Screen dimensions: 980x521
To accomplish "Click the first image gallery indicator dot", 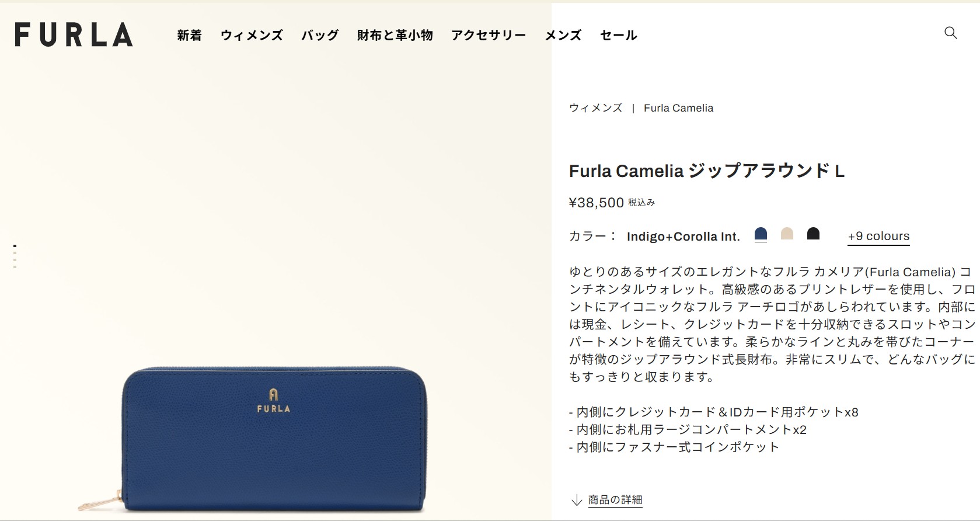I will (x=15, y=246).
